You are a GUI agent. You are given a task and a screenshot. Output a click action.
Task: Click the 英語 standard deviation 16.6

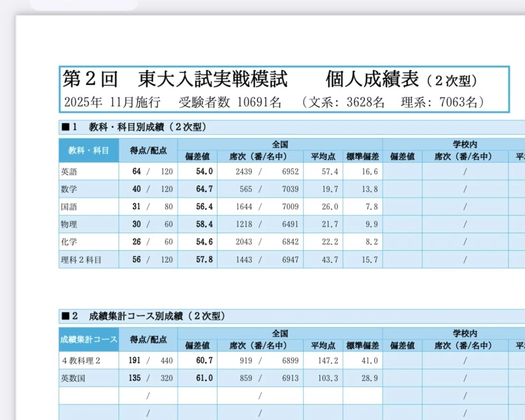(370, 172)
